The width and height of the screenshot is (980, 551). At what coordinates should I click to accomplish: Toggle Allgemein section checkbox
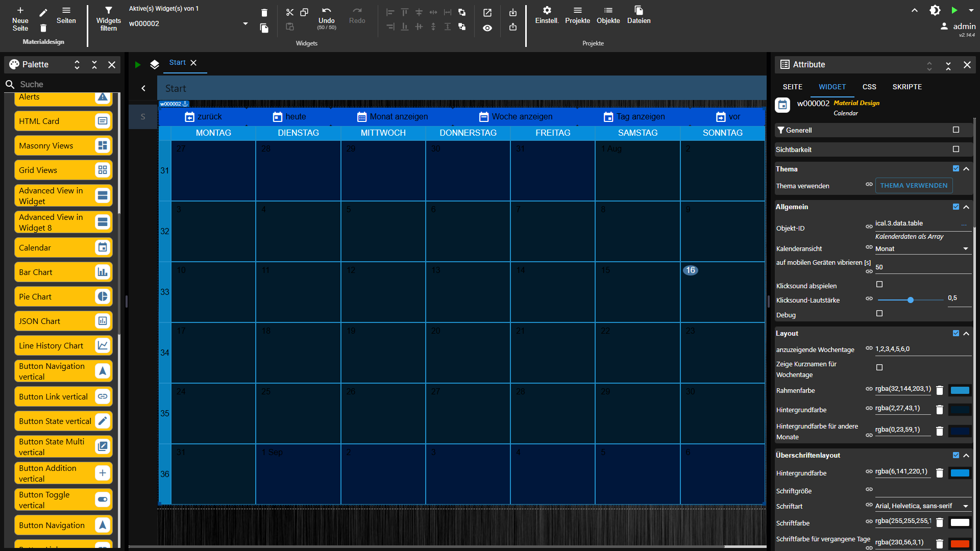pyautogui.click(x=956, y=207)
